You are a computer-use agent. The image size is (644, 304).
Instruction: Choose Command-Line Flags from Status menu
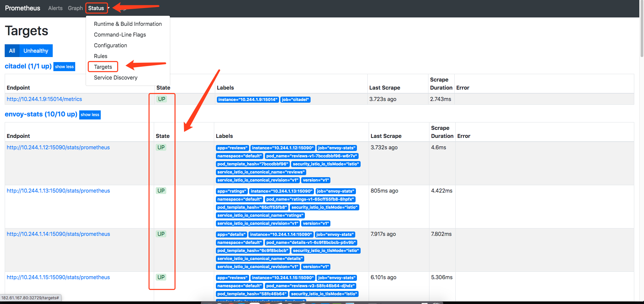[x=120, y=35]
